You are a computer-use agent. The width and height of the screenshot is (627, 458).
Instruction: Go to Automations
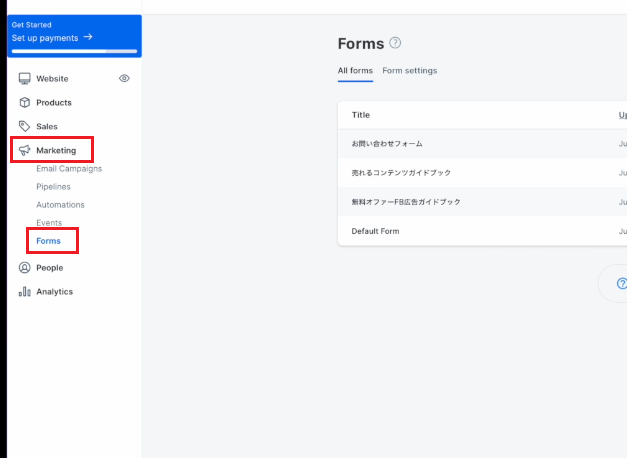pos(60,205)
